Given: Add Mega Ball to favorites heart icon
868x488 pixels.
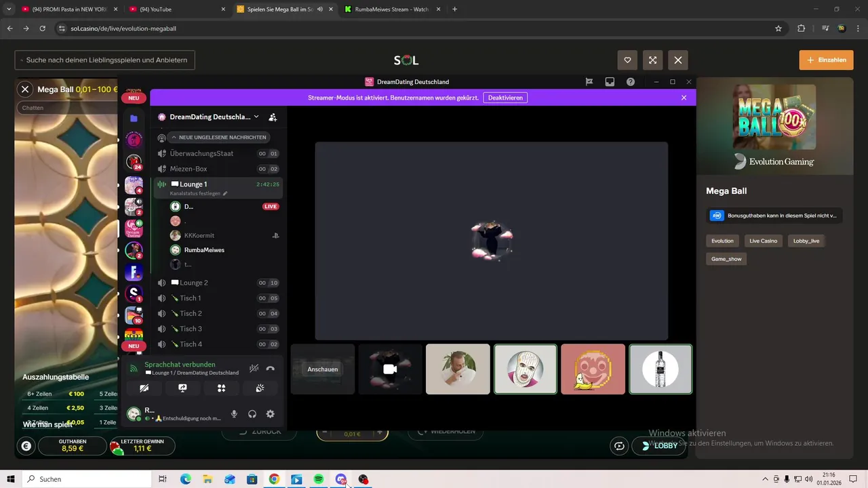Looking at the screenshot, I should tap(627, 60).
